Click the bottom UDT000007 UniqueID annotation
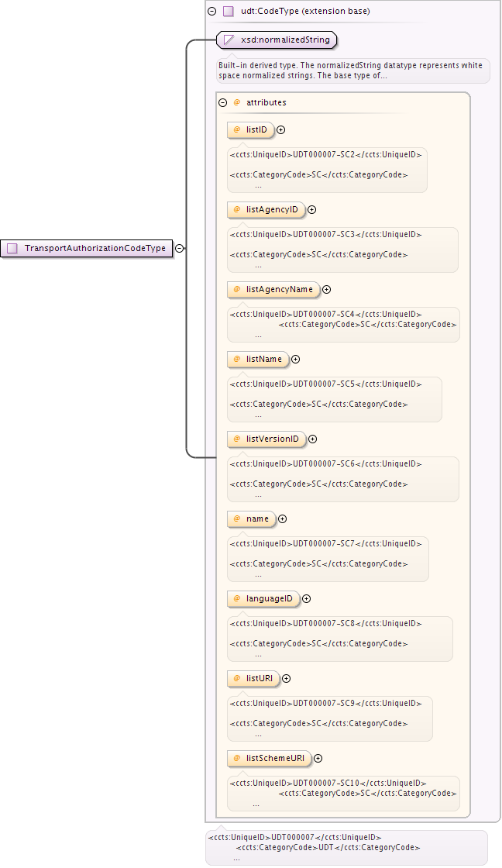 (x=295, y=838)
